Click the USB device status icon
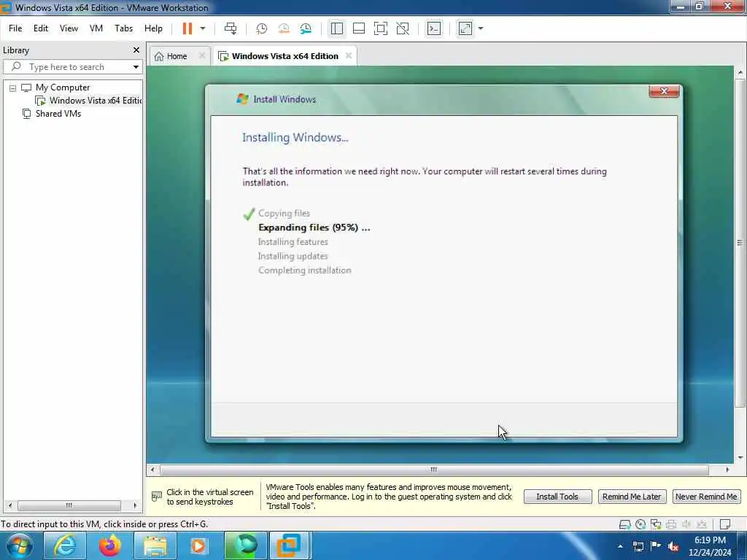 (x=702, y=525)
